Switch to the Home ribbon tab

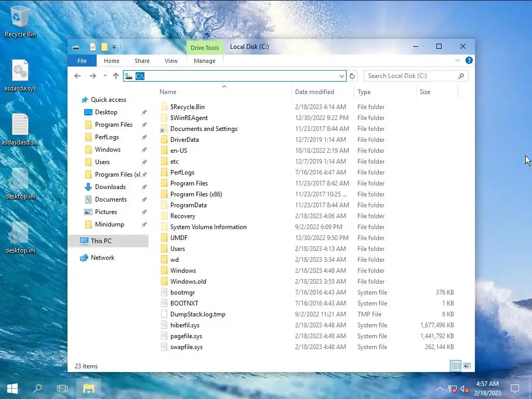pos(112,61)
